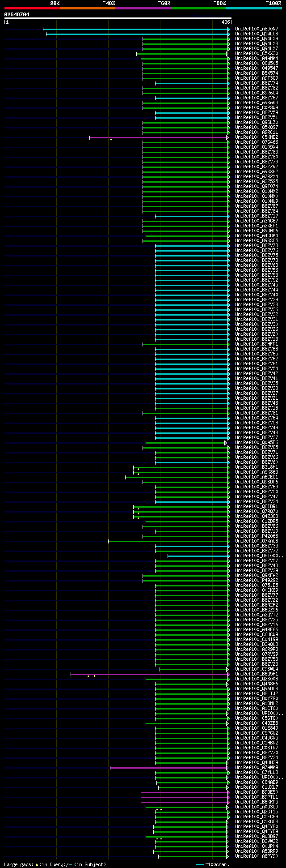Open the UniRef100_A4AMK4 hit label
This screenshot has height=868, width=286.
click(x=257, y=59)
